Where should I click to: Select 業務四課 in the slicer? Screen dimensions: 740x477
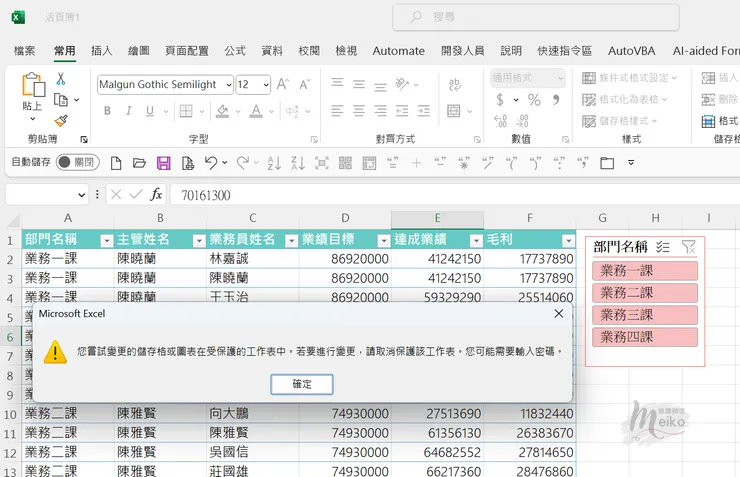(645, 337)
